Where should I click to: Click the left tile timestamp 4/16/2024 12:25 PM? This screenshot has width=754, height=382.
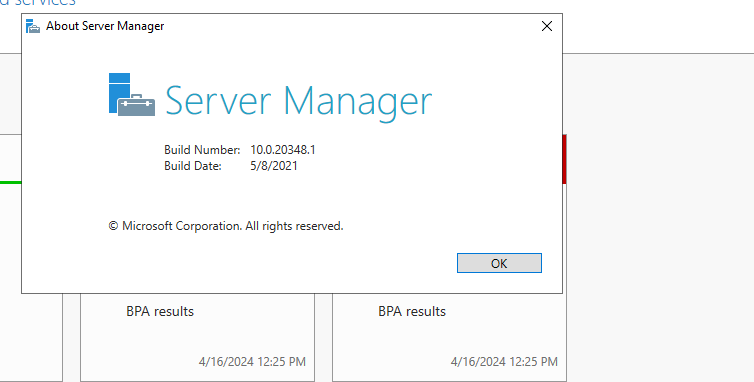click(x=252, y=362)
